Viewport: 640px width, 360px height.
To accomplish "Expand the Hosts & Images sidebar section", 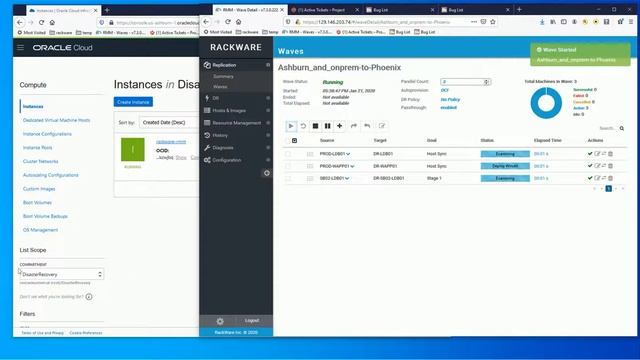I will pos(236,111).
